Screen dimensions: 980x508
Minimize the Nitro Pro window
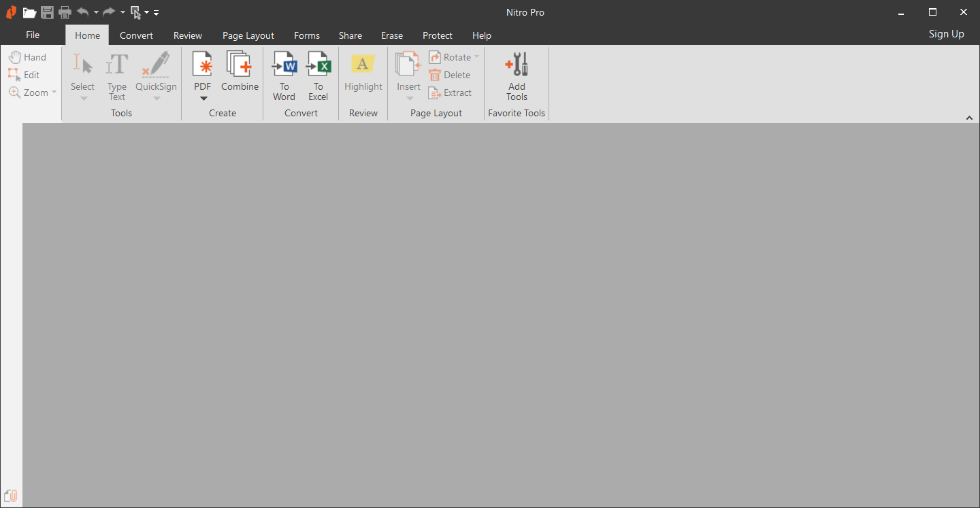(x=901, y=12)
